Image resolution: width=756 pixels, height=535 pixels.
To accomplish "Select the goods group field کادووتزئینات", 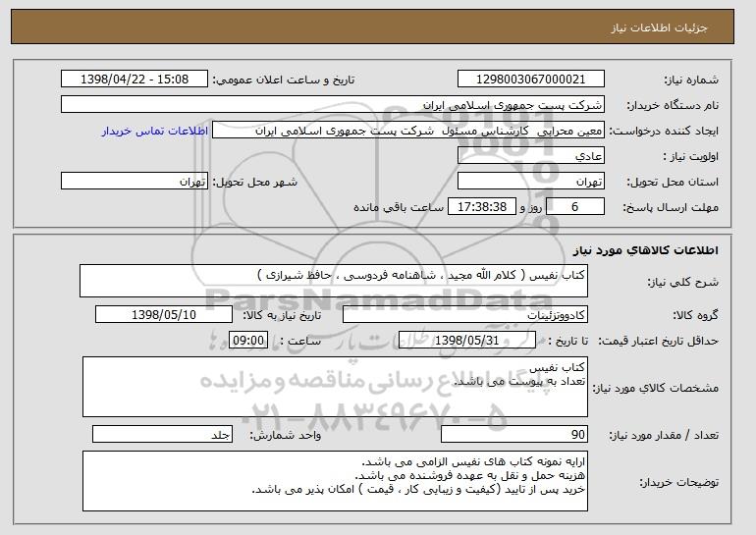I will (465, 315).
